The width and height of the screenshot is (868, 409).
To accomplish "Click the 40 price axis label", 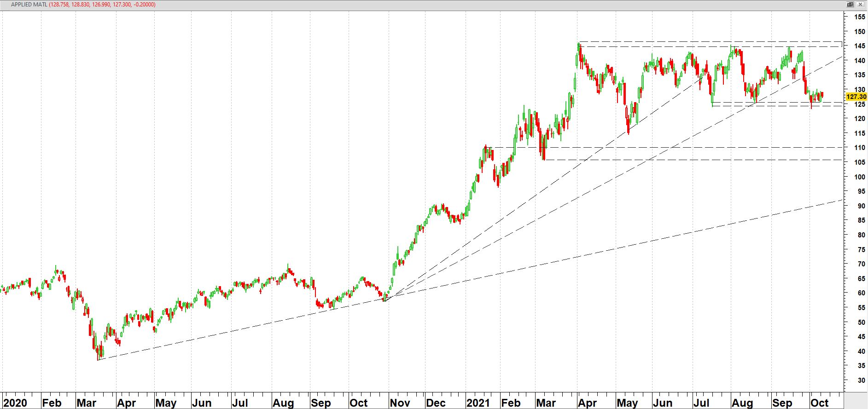I will click(x=861, y=351).
